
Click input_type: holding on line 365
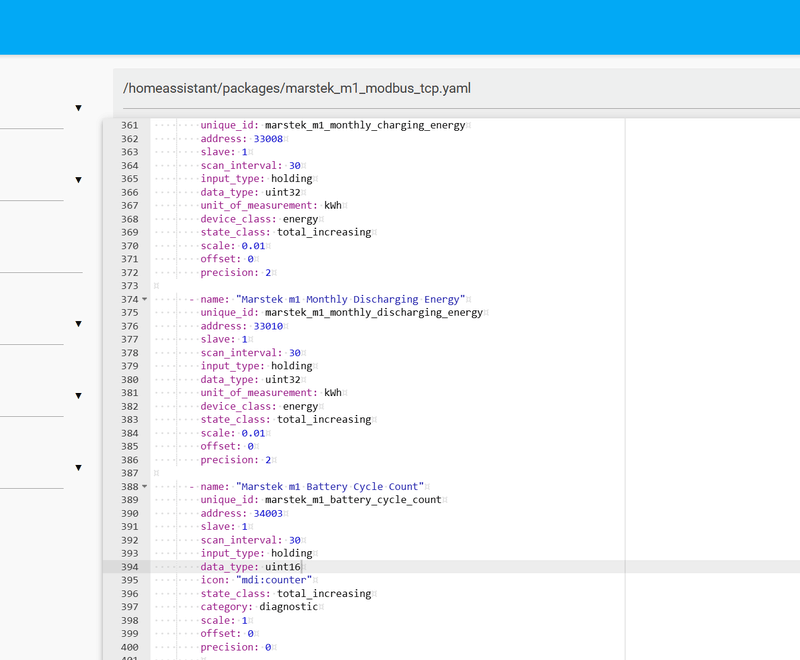[256, 179]
